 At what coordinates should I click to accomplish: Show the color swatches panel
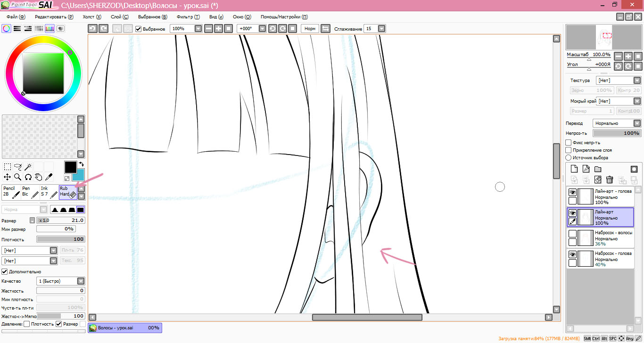click(50, 29)
